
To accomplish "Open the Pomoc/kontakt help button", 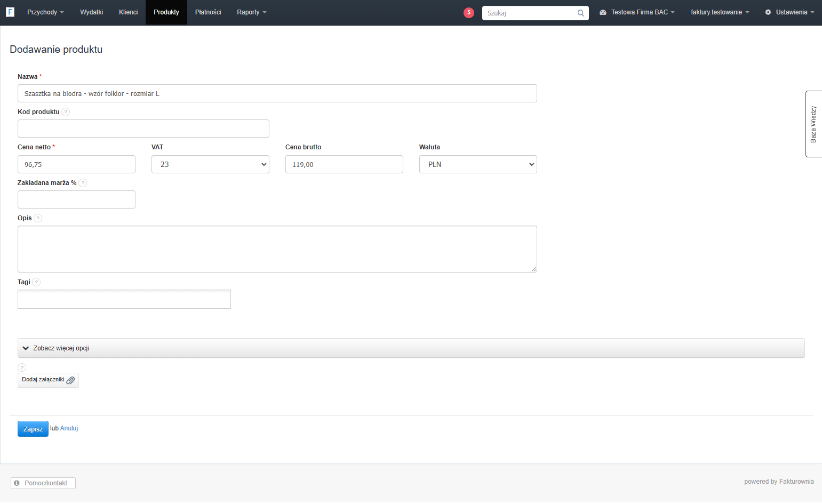I will tap(43, 483).
